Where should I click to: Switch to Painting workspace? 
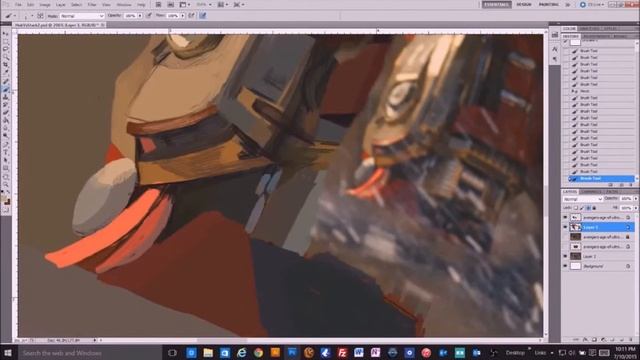coord(549,4)
